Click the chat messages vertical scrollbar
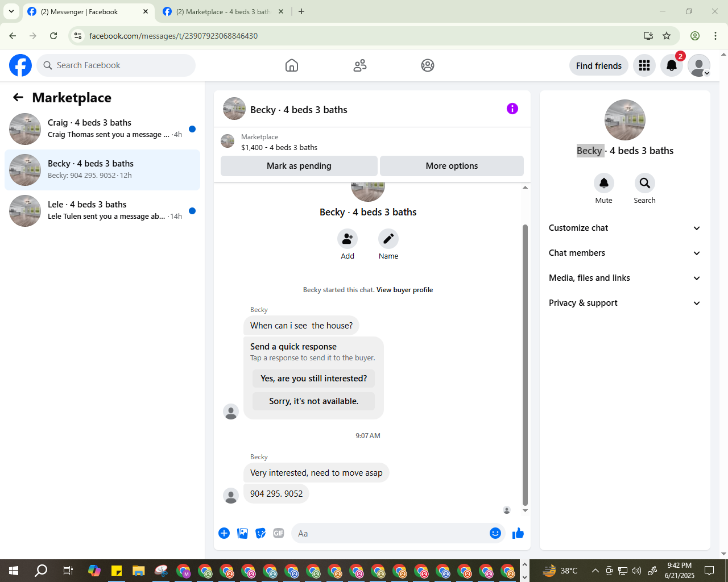The width and height of the screenshot is (728, 582). 525,364
